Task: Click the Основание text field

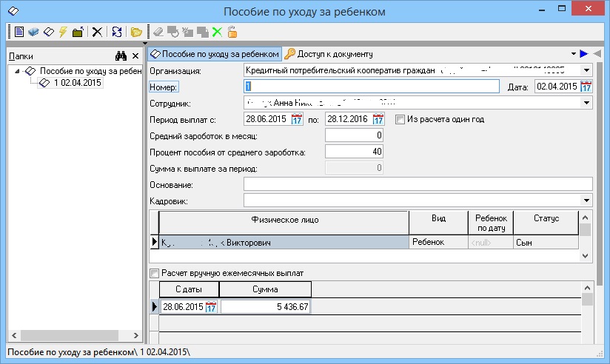Action: point(418,184)
